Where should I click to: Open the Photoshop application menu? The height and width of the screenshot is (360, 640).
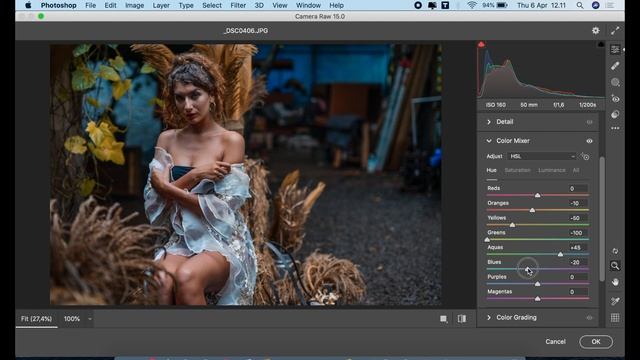point(58,5)
